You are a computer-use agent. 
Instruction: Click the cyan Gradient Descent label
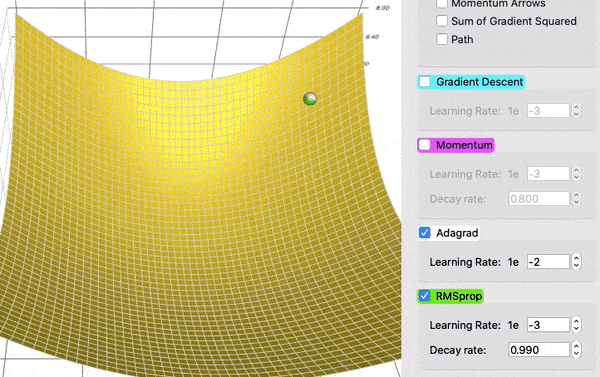coord(479,82)
